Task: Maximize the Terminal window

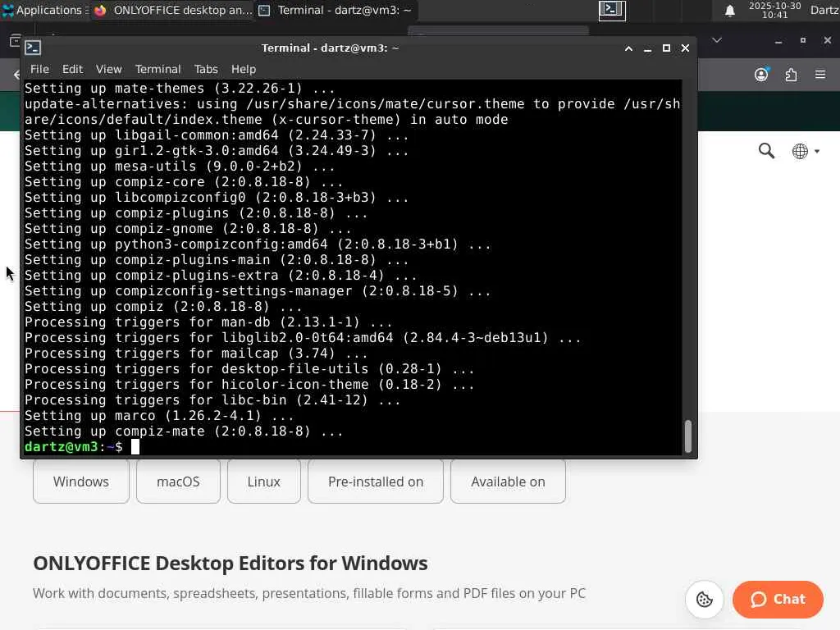Action: coord(666,48)
